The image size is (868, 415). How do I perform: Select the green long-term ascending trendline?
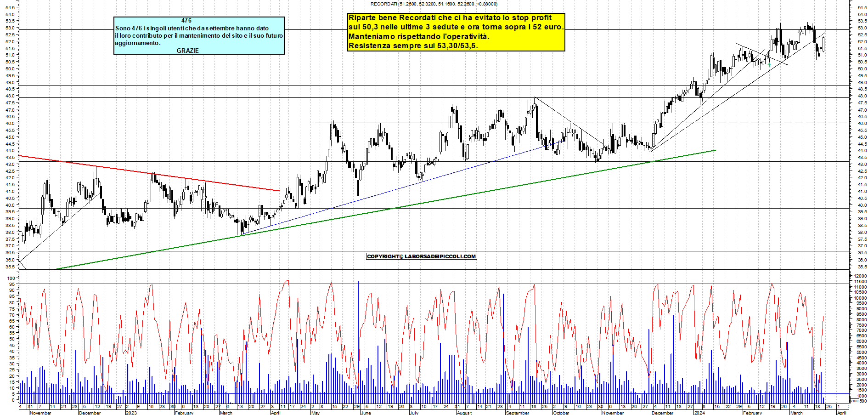pos(386,210)
